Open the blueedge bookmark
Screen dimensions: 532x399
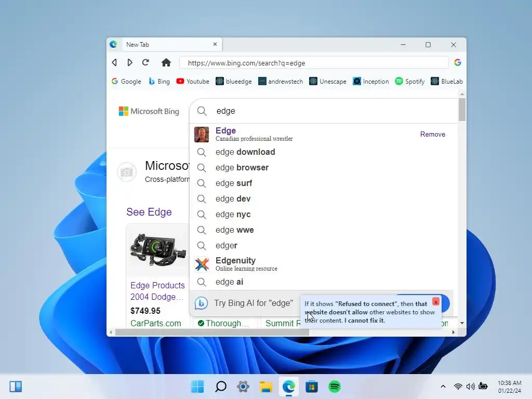(234, 82)
